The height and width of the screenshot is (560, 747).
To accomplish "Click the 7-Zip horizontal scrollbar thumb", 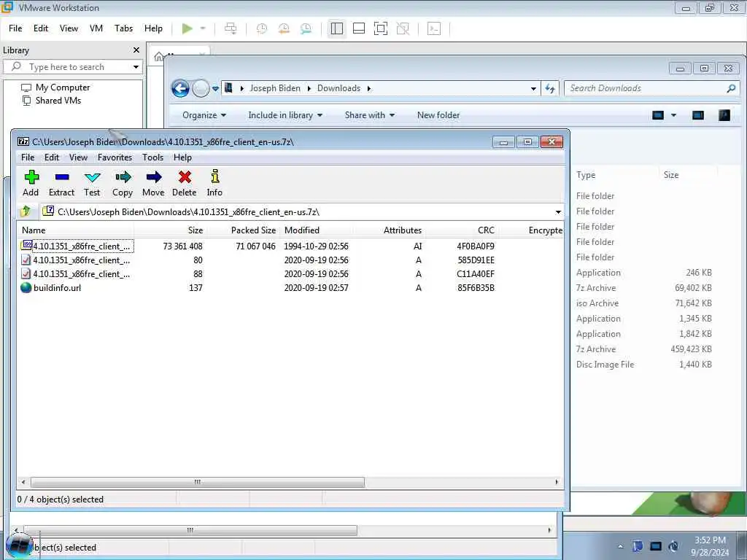I will click(198, 483).
